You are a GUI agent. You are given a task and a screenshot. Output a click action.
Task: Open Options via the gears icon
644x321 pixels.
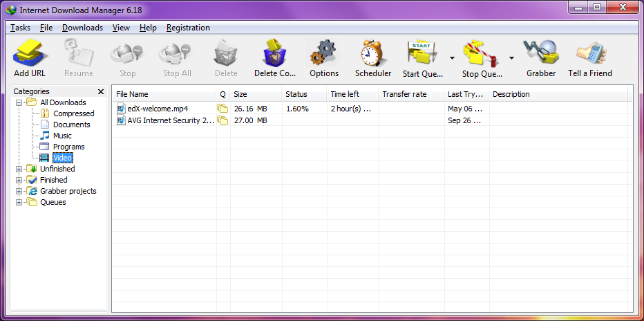(323, 53)
